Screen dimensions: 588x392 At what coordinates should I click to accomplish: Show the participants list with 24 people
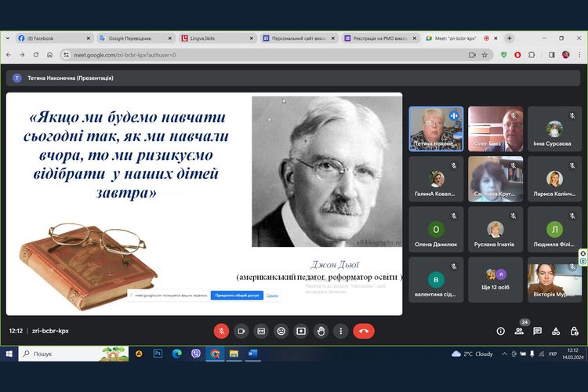click(519, 331)
